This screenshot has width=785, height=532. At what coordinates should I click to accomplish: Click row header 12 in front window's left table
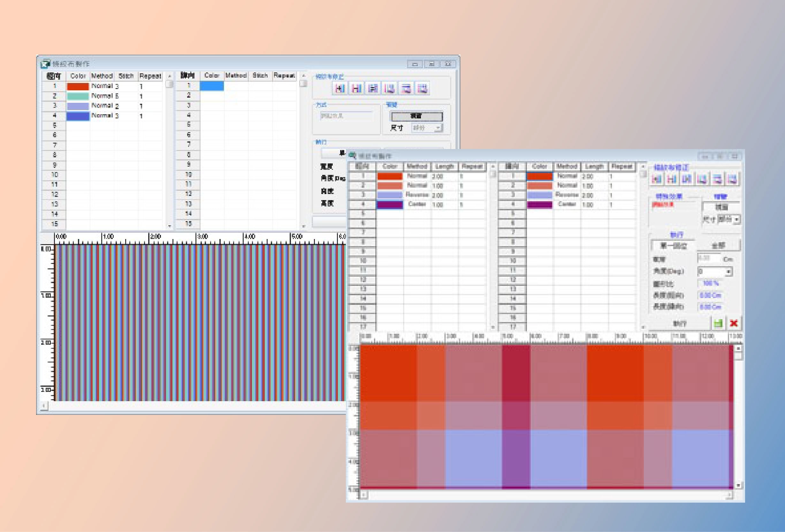(362, 280)
